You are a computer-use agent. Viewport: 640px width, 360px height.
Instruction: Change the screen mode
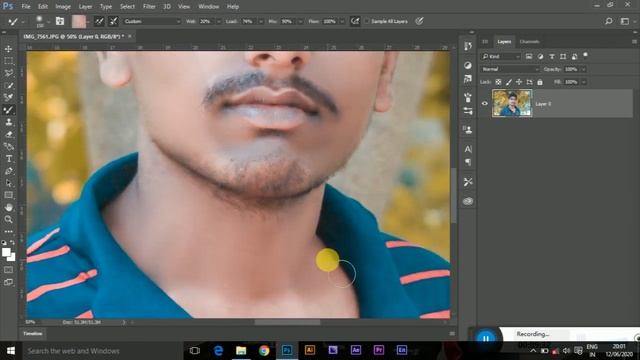[9, 282]
